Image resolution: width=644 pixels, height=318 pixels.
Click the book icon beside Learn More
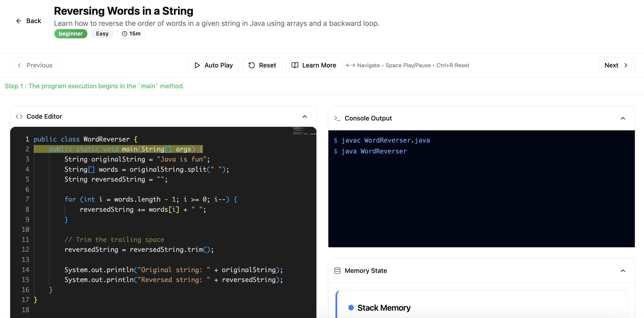click(x=295, y=65)
